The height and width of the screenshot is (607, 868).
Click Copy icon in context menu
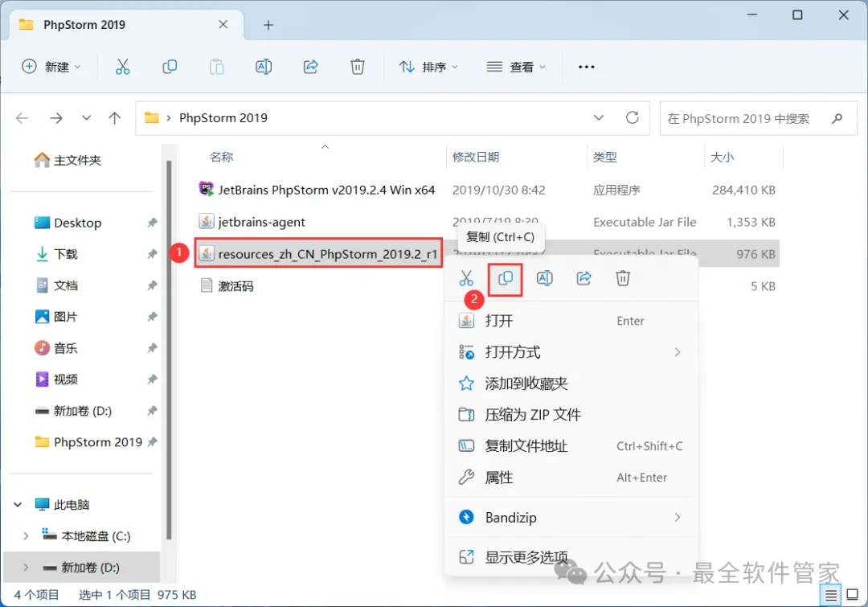tap(506, 278)
